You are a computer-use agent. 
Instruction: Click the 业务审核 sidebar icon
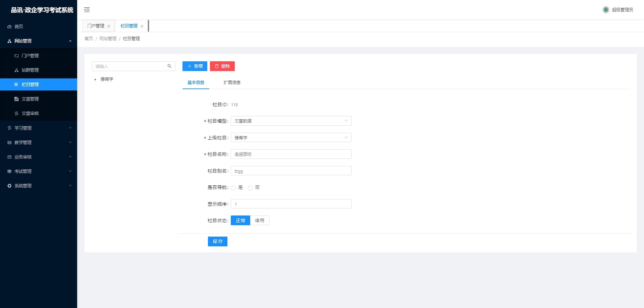[9, 157]
